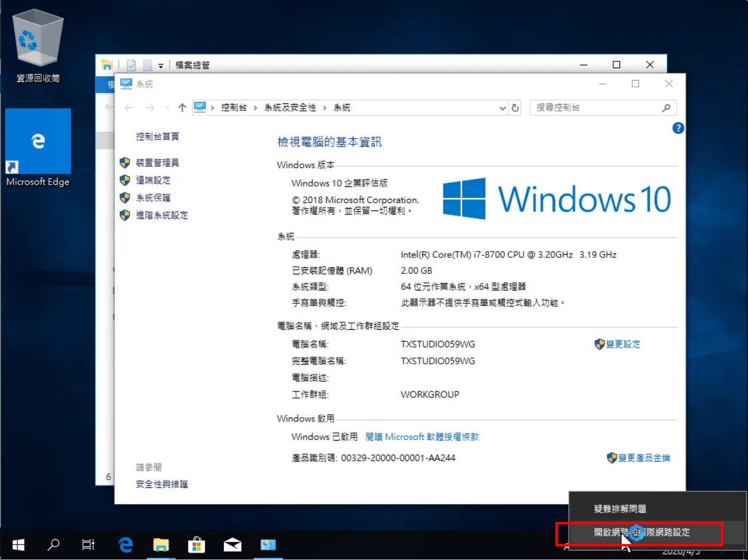The image size is (748, 560).
Task: Open 遠端設定 link
Action: pos(153,180)
